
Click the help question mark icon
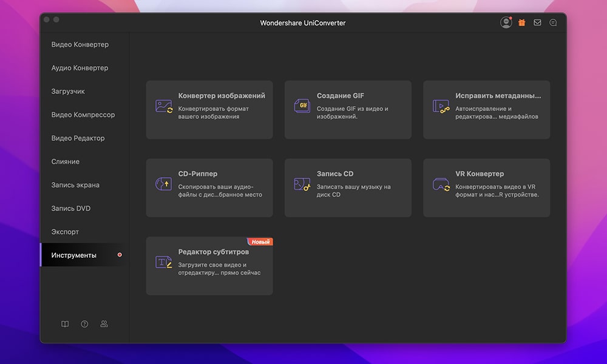(x=84, y=324)
